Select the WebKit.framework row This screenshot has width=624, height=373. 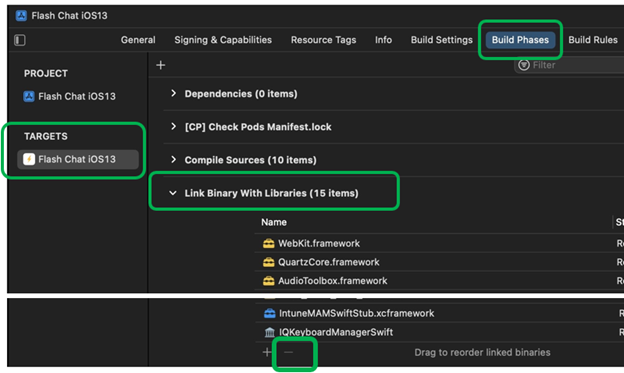[439, 243]
